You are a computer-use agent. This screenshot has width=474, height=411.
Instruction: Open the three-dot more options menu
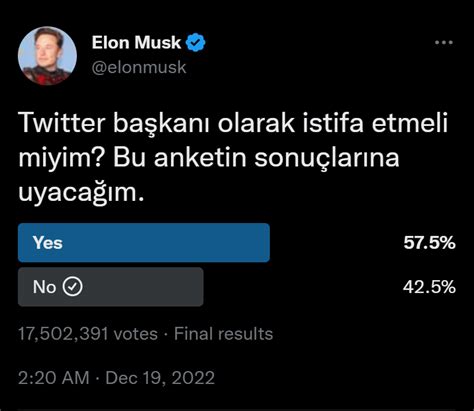tap(444, 43)
